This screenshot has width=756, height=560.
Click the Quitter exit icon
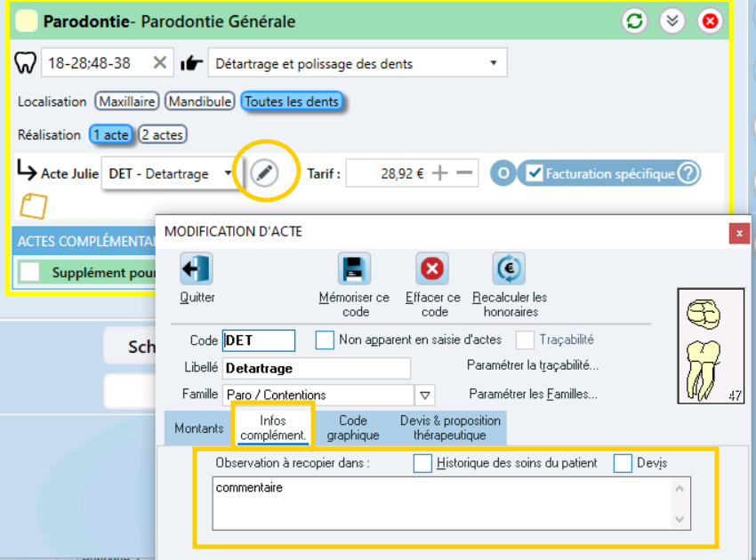197,268
